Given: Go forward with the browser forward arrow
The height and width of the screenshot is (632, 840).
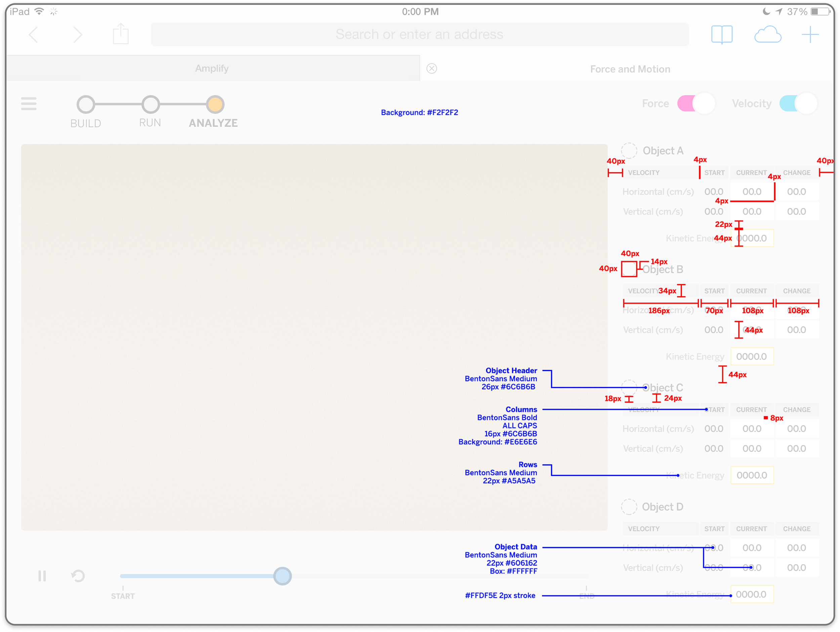Looking at the screenshot, I should pyautogui.click(x=78, y=35).
